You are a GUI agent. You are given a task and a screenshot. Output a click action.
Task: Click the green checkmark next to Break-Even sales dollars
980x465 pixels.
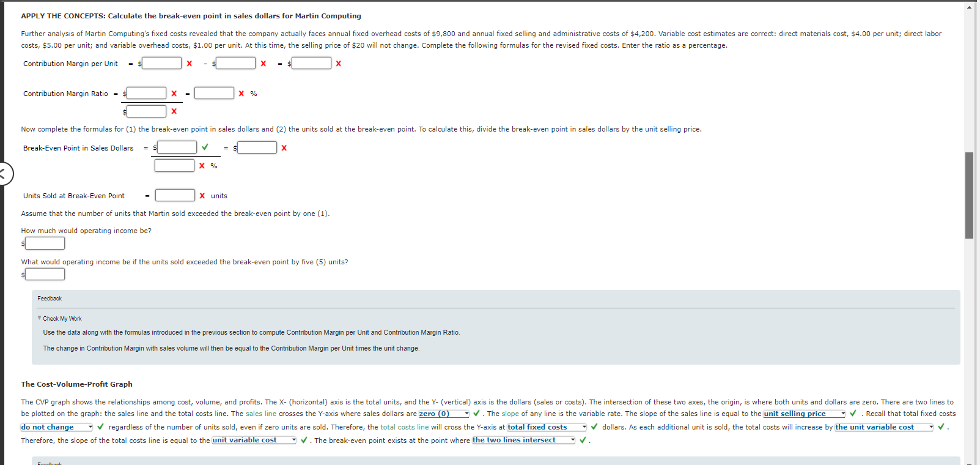click(x=205, y=147)
